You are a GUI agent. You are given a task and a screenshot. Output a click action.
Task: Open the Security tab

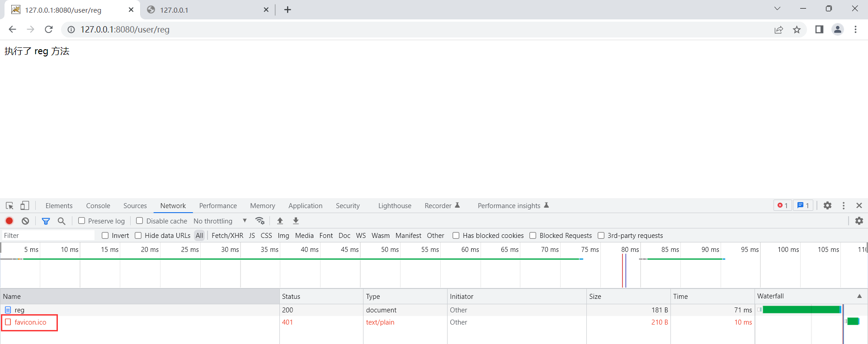tap(348, 205)
